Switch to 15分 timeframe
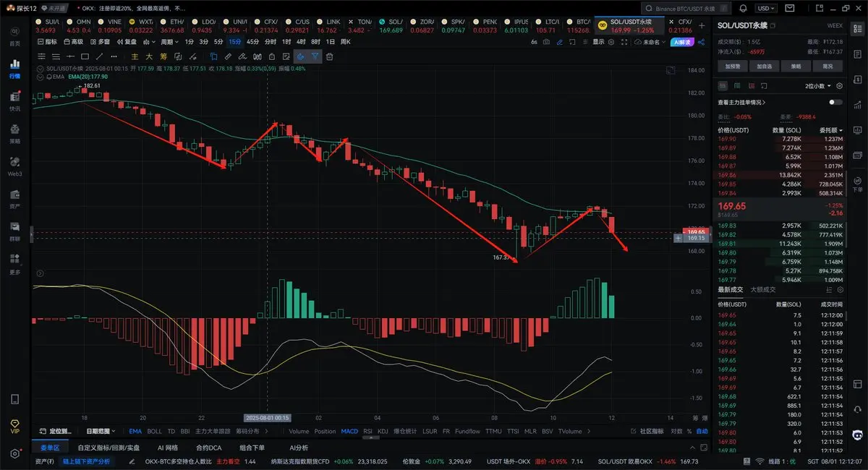This screenshot has width=868, height=470. pos(234,41)
